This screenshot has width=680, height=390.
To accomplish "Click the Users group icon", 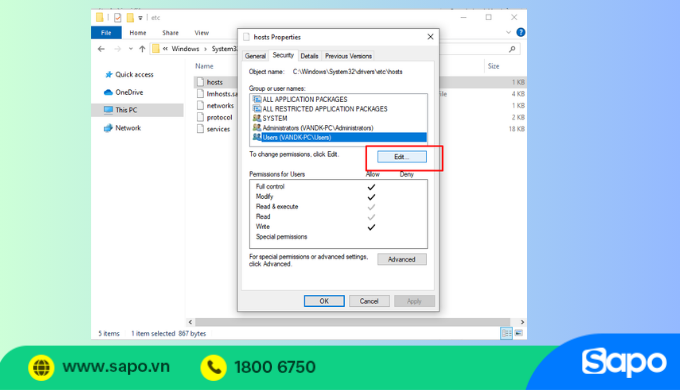I will [257, 137].
